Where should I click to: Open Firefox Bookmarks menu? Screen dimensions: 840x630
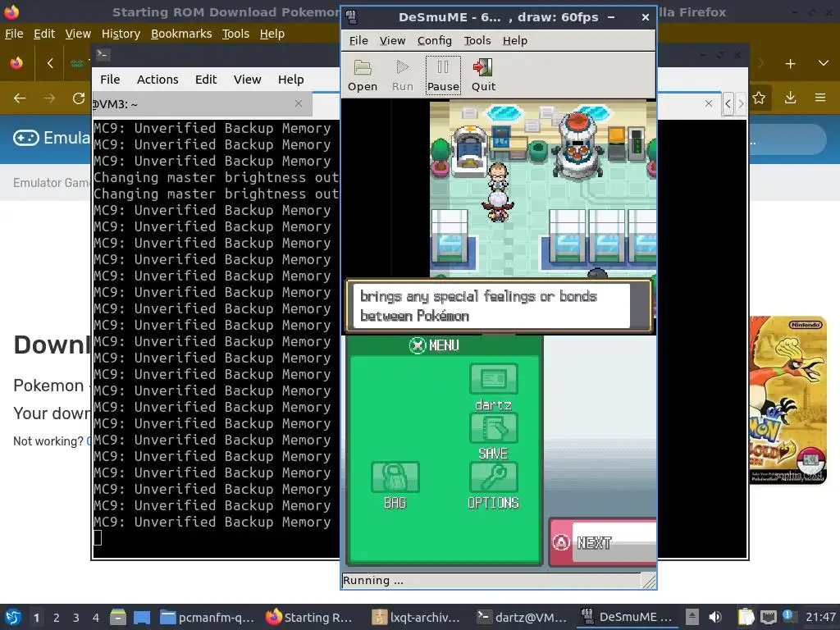(x=181, y=34)
